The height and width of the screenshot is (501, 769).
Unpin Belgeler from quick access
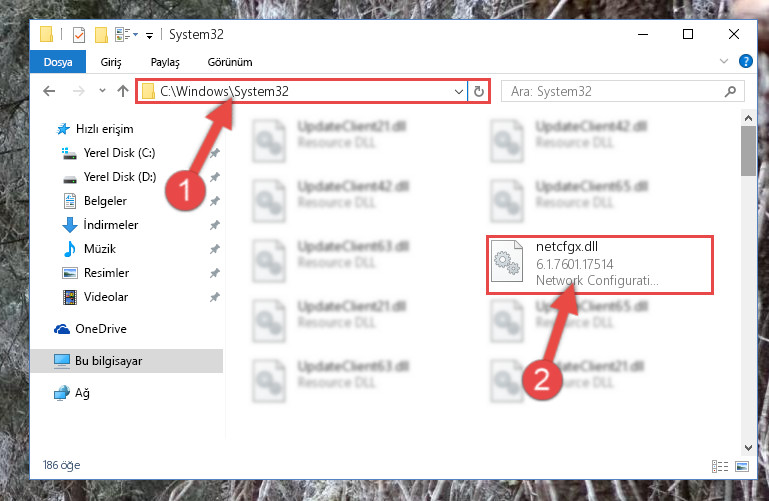(x=215, y=201)
